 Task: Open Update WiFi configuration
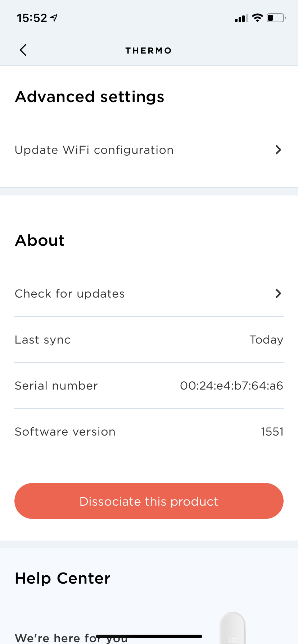pos(149,150)
